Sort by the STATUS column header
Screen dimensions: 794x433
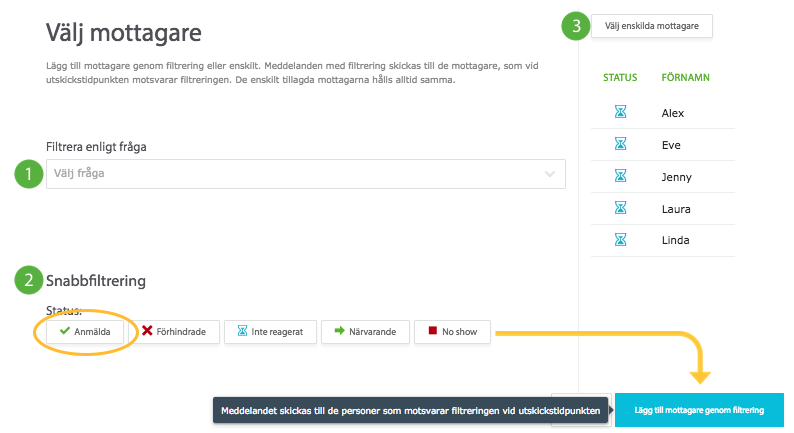pos(620,77)
